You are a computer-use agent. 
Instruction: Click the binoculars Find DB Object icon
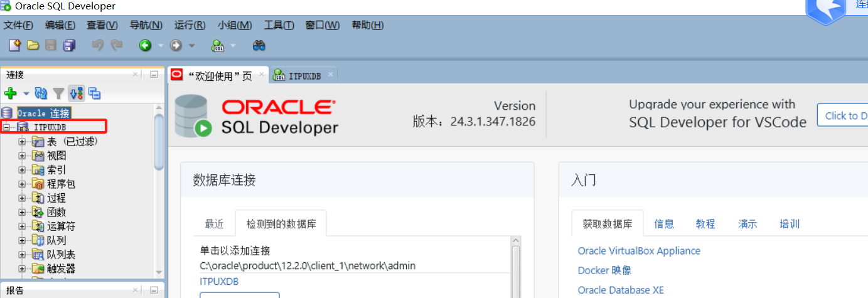(x=259, y=45)
